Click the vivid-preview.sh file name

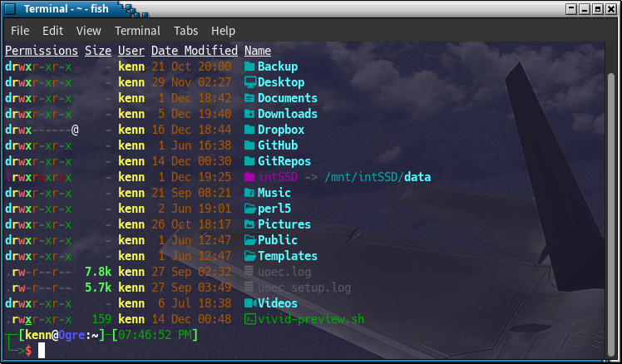[311, 319]
